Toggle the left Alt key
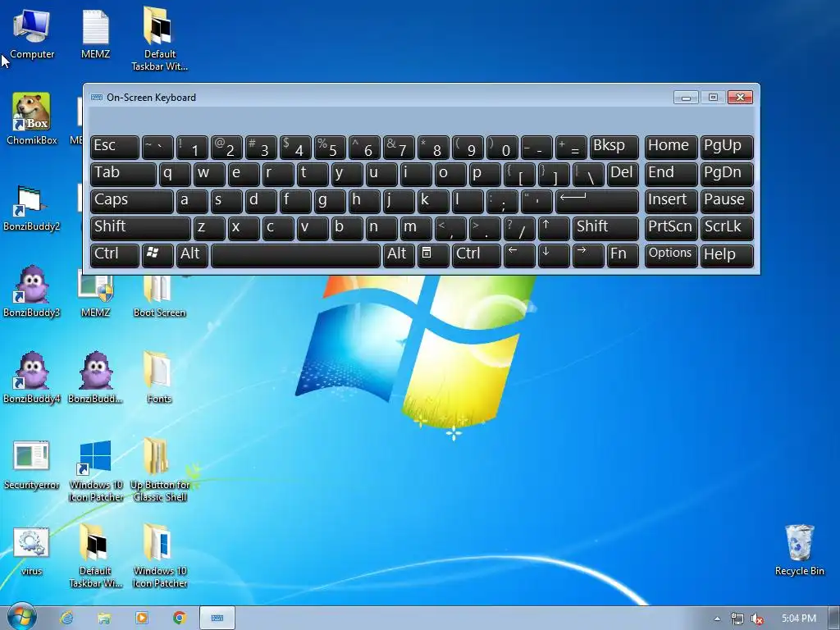This screenshot has height=630, width=840. (192, 255)
